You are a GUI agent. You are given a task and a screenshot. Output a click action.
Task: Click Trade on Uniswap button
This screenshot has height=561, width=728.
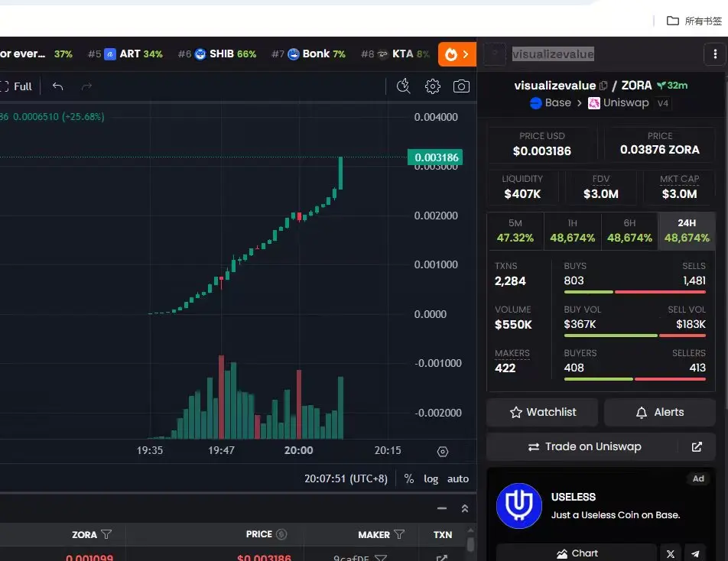point(584,446)
